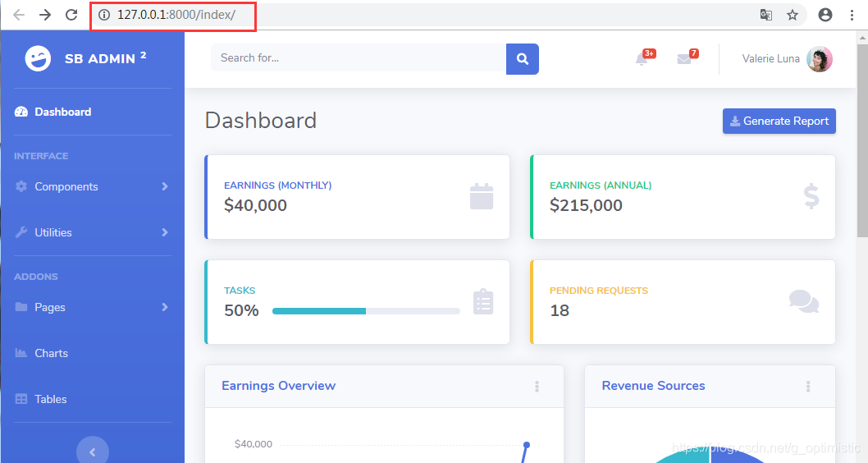Select Pages in the sidebar

tap(93, 307)
